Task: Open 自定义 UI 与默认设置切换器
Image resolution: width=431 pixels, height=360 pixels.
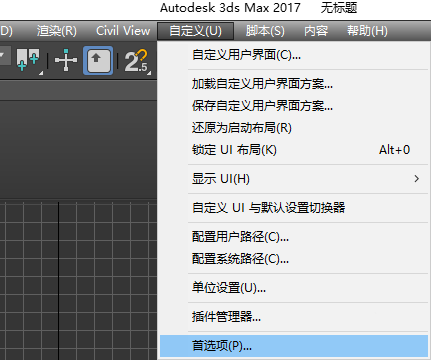Action: (x=293, y=208)
